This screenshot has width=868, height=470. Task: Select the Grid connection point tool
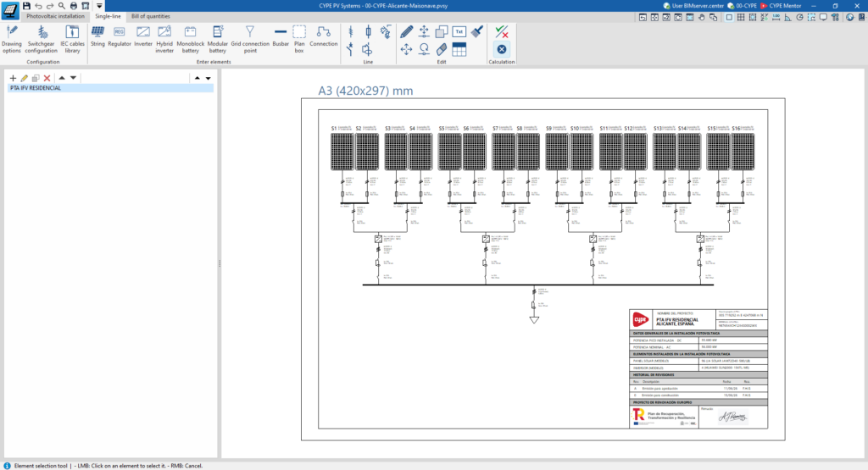pyautogui.click(x=250, y=39)
